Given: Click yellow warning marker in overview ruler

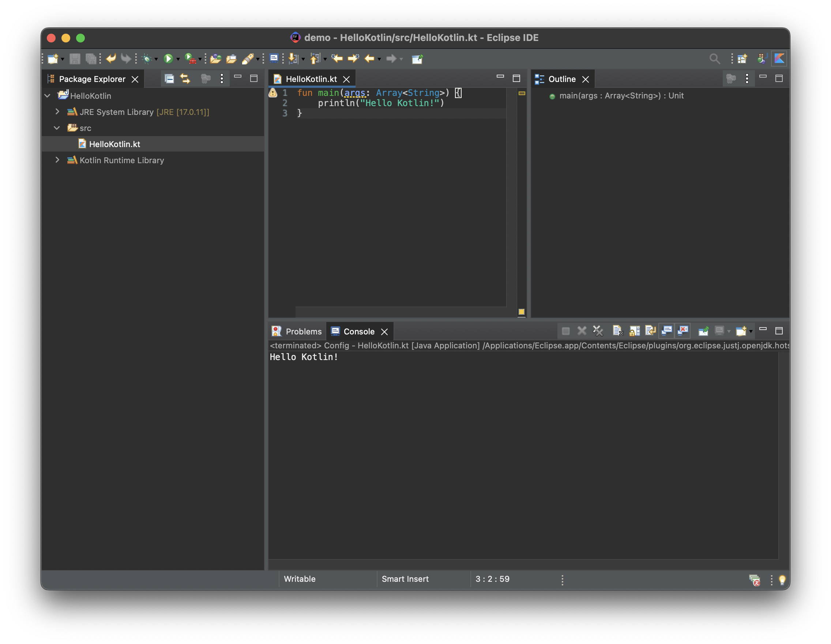Looking at the screenshot, I should point(522,93).
